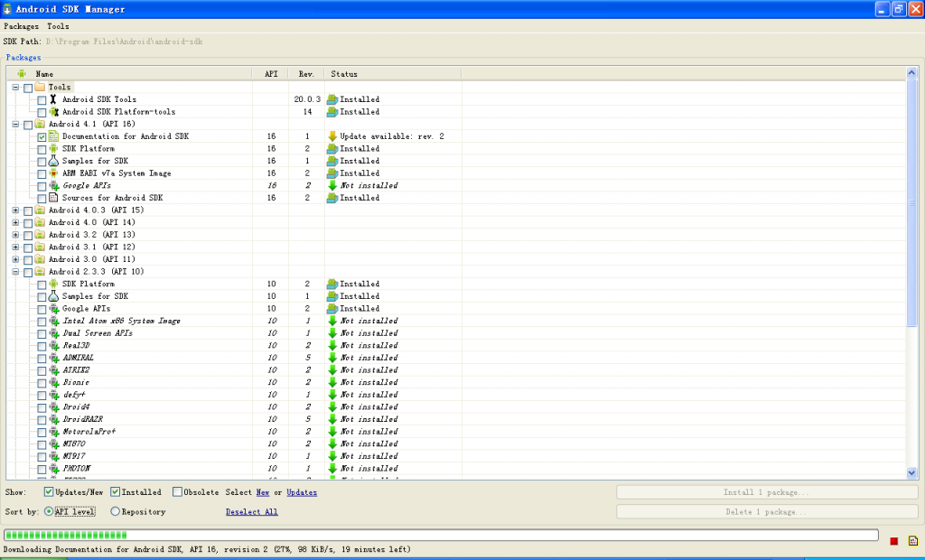
Task: Open the SDK Manager log icon
Action: coord(913,541)
